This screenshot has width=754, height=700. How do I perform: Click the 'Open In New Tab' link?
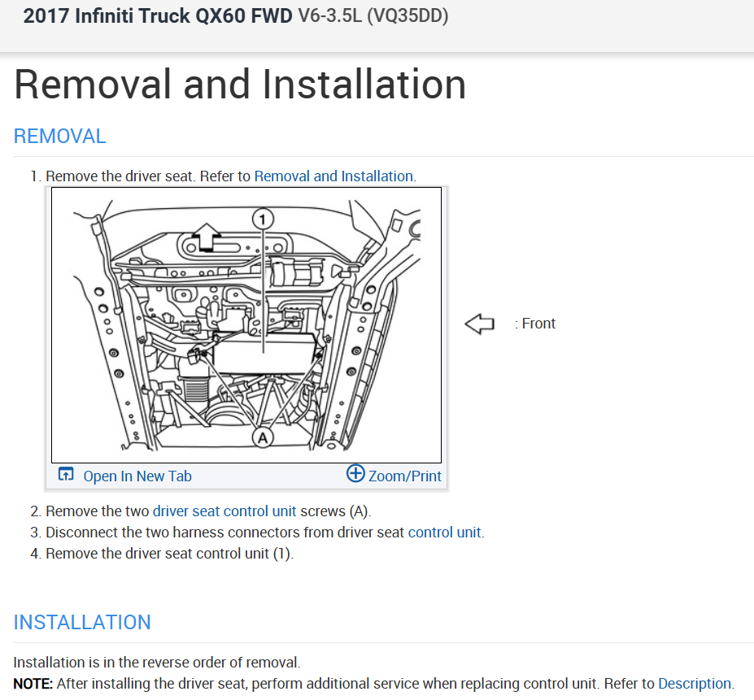[137, 476]
